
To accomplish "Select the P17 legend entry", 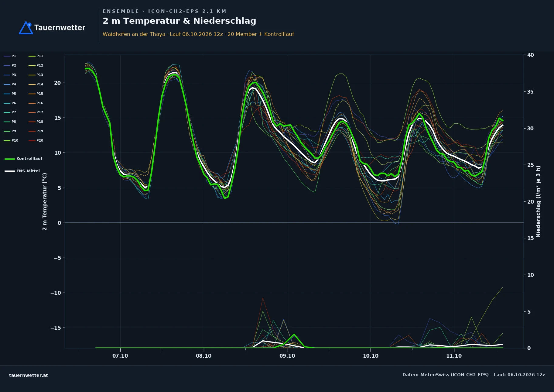I will coord(36,112).
